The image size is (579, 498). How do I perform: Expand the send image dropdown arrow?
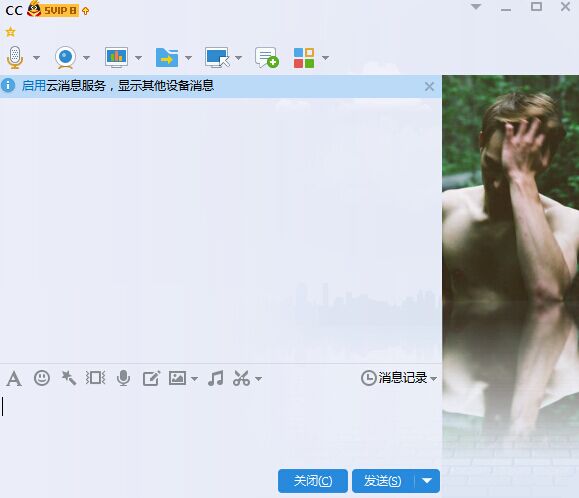[x=194, y=379]
